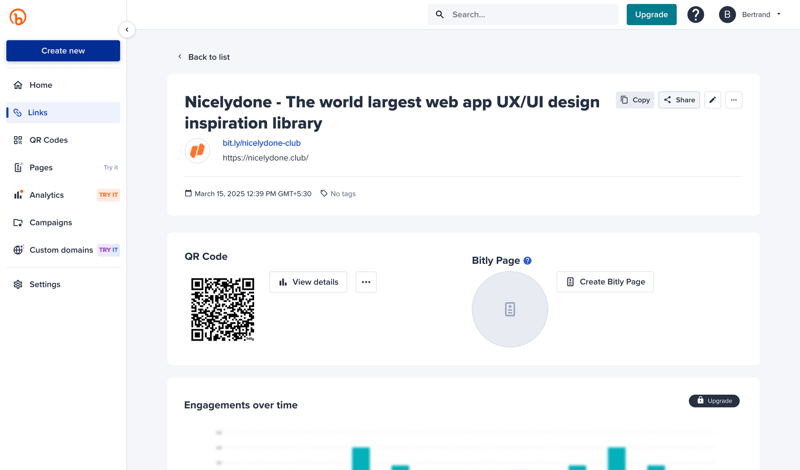Open Analytics from sidebar
The width and height of the screenshot is (800, 470).
pos(63,195)
